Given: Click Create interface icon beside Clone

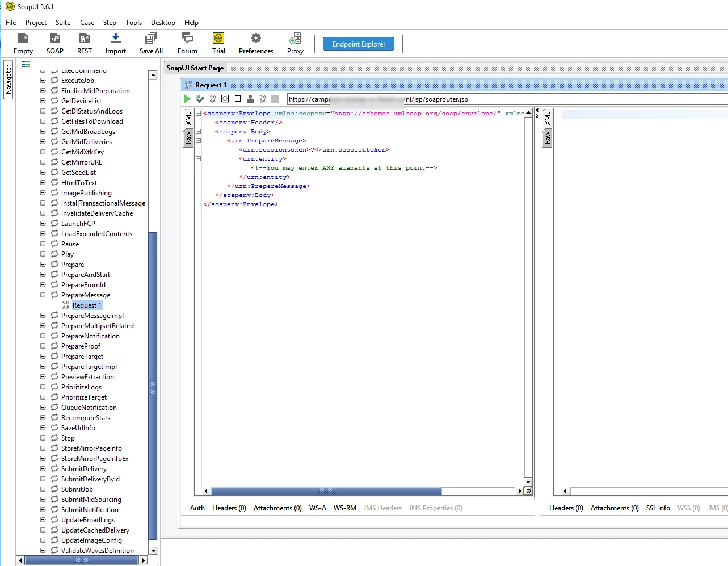Looking at the screenshot, I should 263,99.
